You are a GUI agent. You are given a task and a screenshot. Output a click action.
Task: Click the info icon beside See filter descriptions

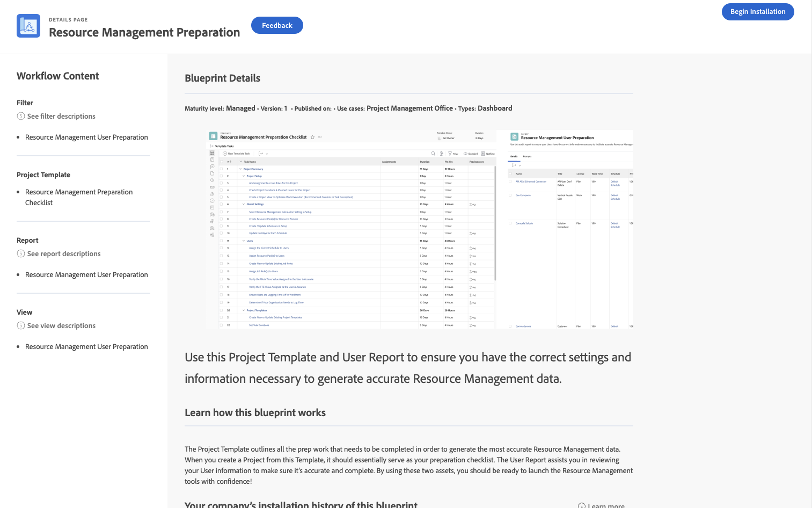21,116
